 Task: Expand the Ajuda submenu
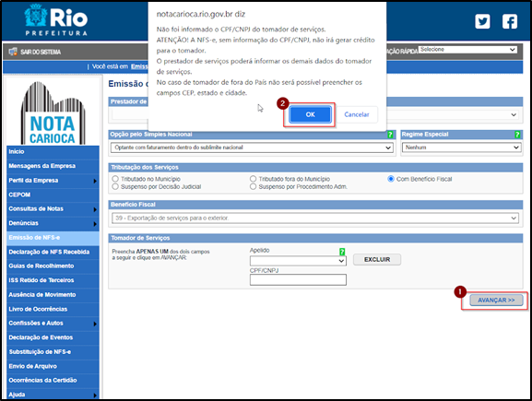click(x=95, y=395)
